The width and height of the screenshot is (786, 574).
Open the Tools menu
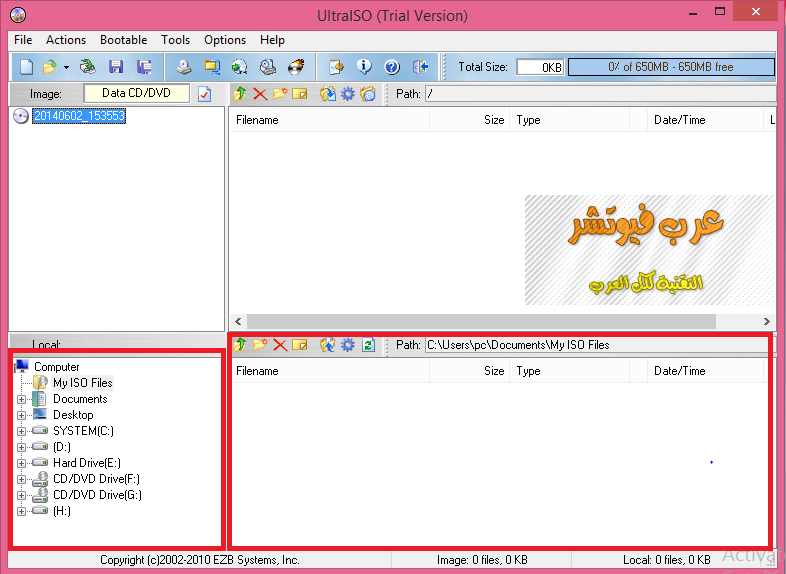tap(175, 40)
